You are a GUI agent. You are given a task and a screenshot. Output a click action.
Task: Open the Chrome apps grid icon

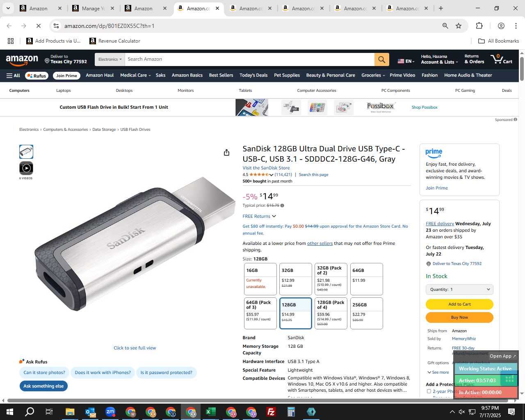coord(11,41)
